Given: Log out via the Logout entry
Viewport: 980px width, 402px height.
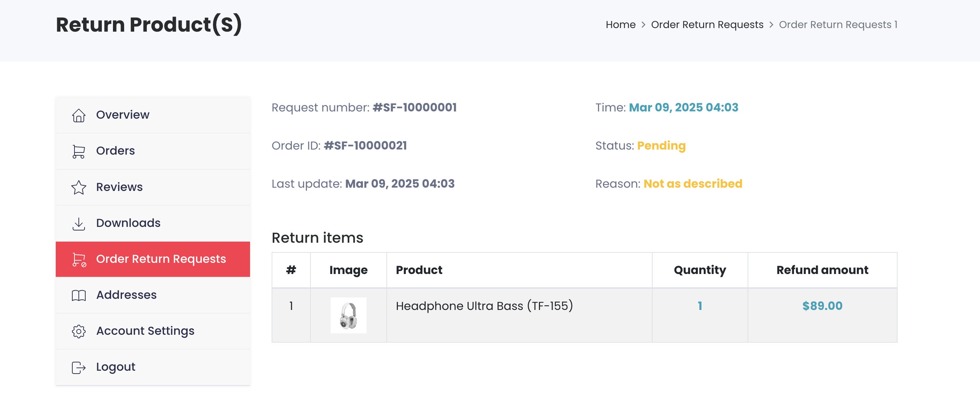Looking at the screenshot, I should coord(153,367).
